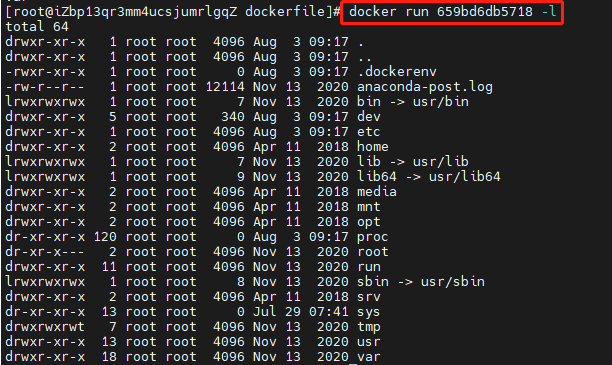This screenshot has height=365, width=612.
Task: Select the 'etc' directory name
Action: coord(368,132)
